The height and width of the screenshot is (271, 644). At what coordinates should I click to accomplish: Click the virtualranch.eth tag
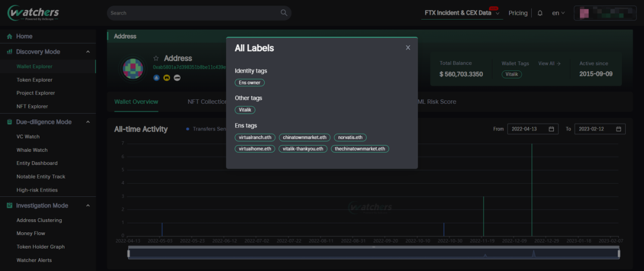coord(255,137)
